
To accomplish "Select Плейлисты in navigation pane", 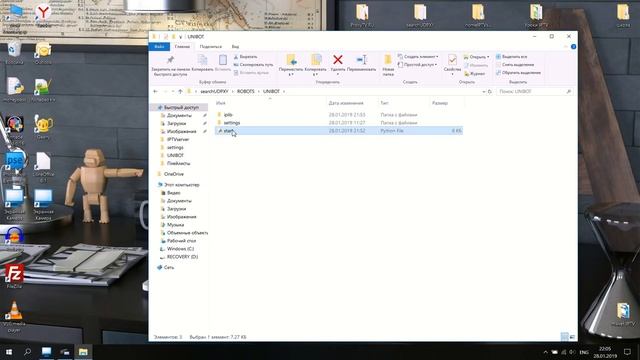I will coord(178,163).
